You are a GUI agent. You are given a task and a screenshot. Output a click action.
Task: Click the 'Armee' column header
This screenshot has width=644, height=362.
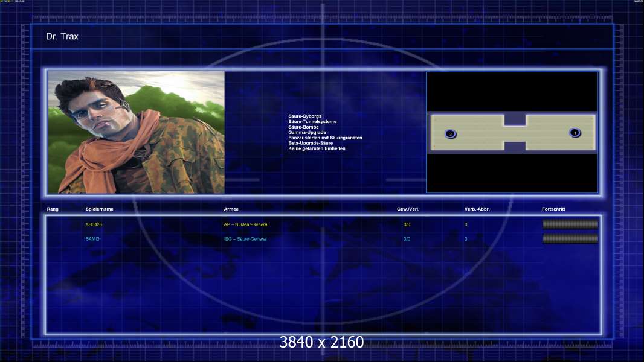point(231,209)
